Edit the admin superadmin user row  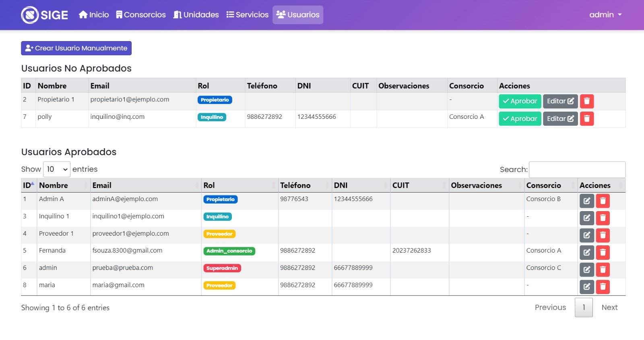(586, 270)
